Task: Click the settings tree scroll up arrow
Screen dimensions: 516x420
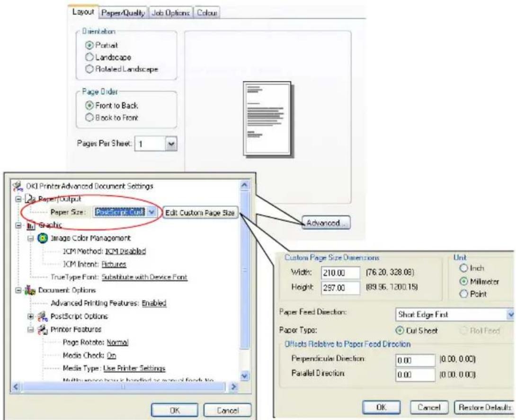Action: coord(244,185)
